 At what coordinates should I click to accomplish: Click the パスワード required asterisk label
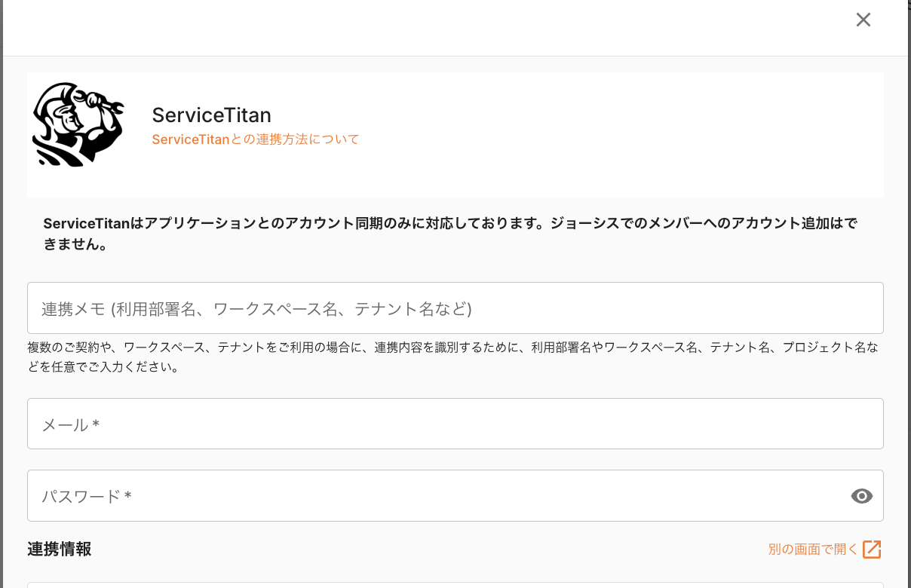(127, 496)
